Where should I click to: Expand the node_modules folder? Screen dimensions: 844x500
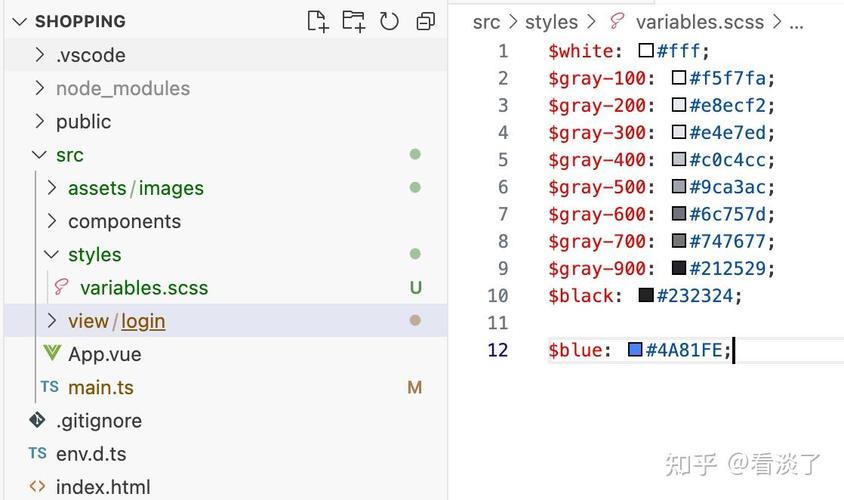(40, 88)
